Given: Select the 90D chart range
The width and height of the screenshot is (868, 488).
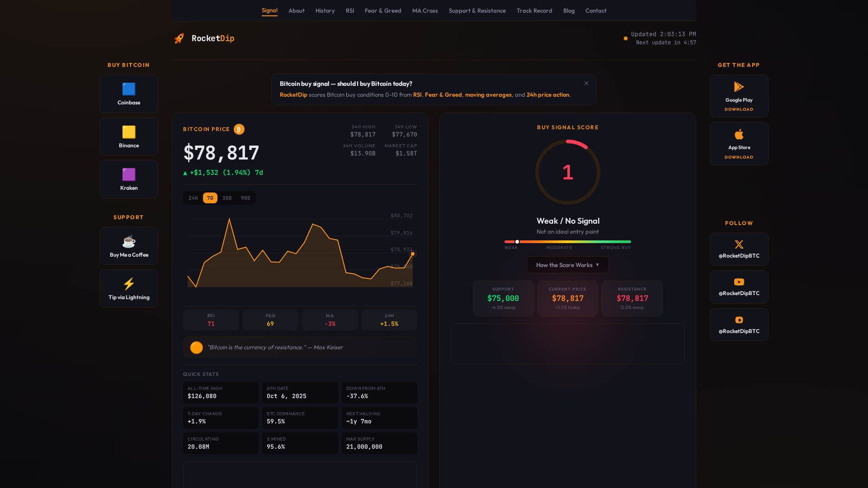Looking at the screenshot, I should [245, 198].
